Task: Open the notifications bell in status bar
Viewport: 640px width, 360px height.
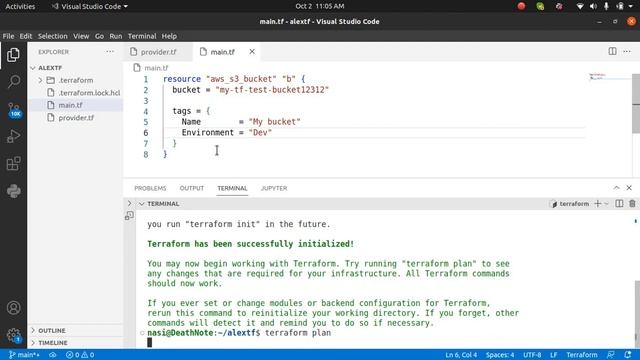Action: [x=628, y=355]
